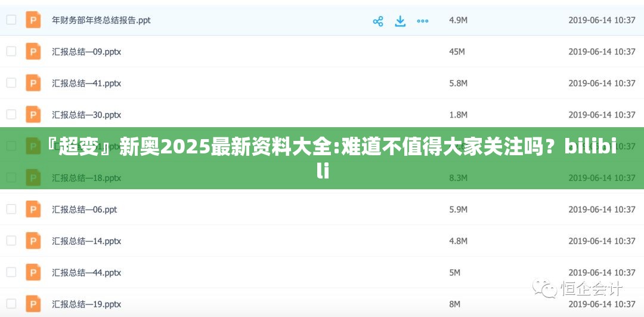
Task: Click the PPT icon of 汇报总结—06.ppt
Action: tap(33, 209)
